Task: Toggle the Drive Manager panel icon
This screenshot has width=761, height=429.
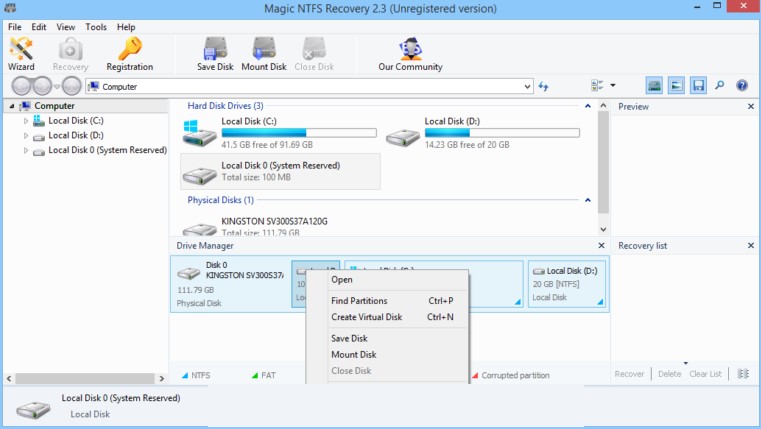Action: point(654,86)
